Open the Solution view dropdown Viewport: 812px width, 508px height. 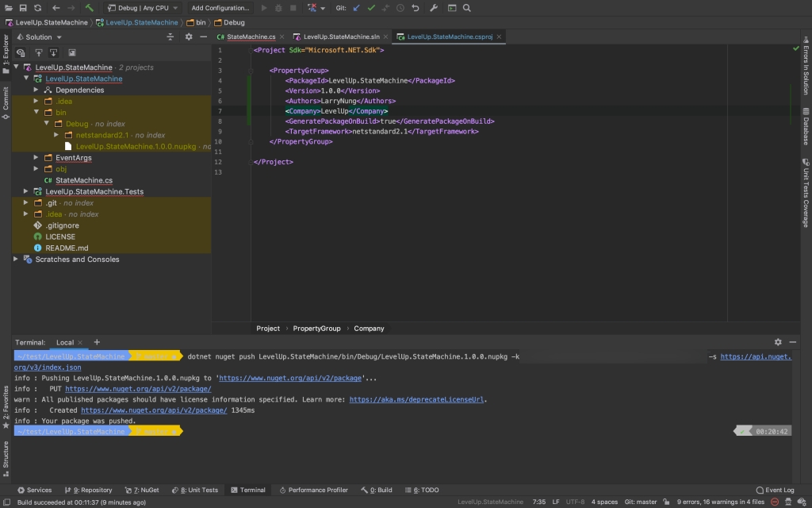coord(40,37)
